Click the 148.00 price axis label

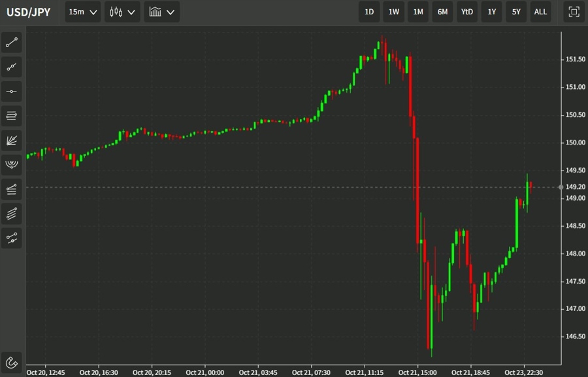[575, 254]
